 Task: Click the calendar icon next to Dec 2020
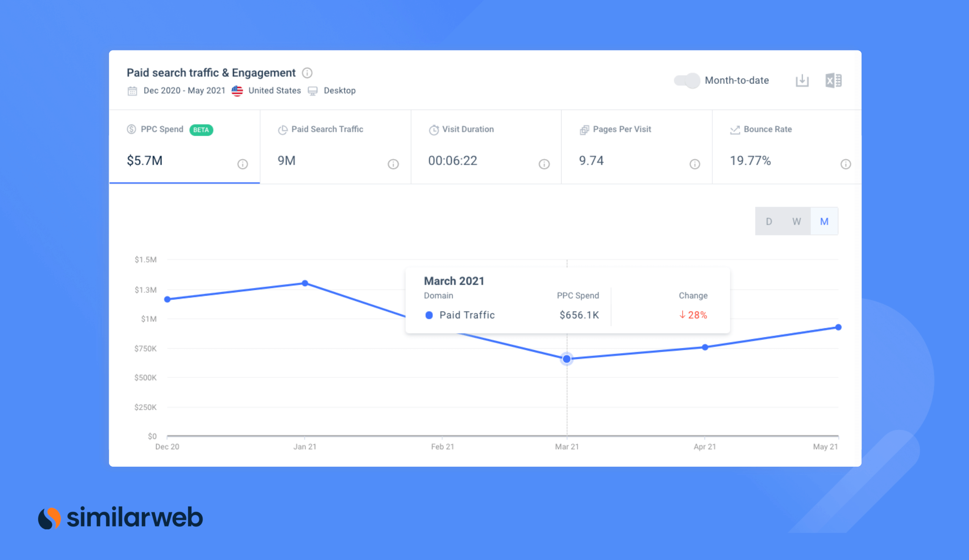pos(129,91)
